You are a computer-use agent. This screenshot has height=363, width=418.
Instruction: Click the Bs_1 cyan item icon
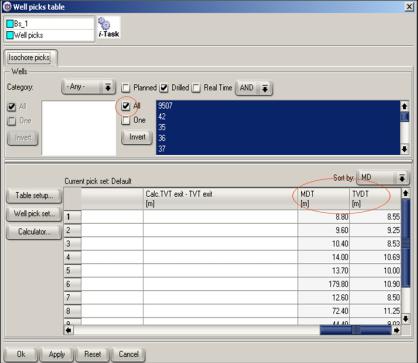point(10,24)
